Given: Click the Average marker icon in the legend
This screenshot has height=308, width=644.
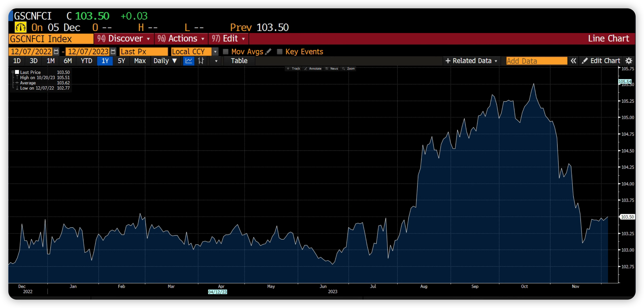Looking at the screenshot, I should [x=17, y=83].
